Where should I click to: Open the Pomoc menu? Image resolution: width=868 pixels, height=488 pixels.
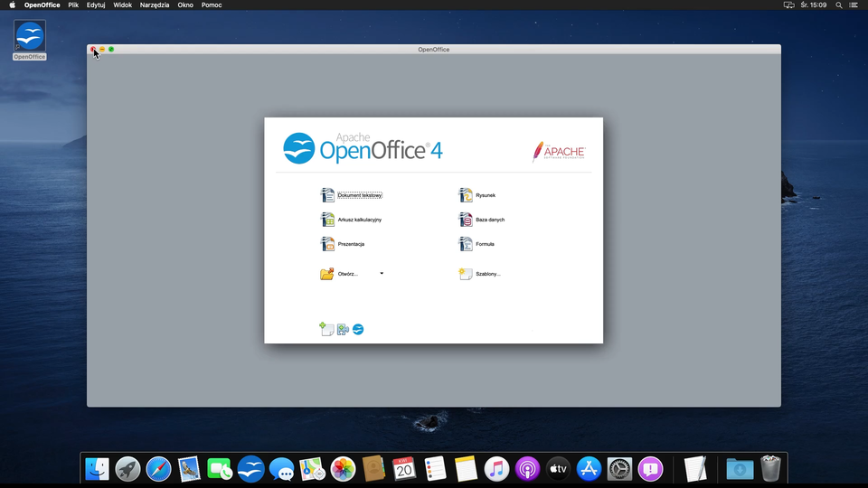coord(212,5)
